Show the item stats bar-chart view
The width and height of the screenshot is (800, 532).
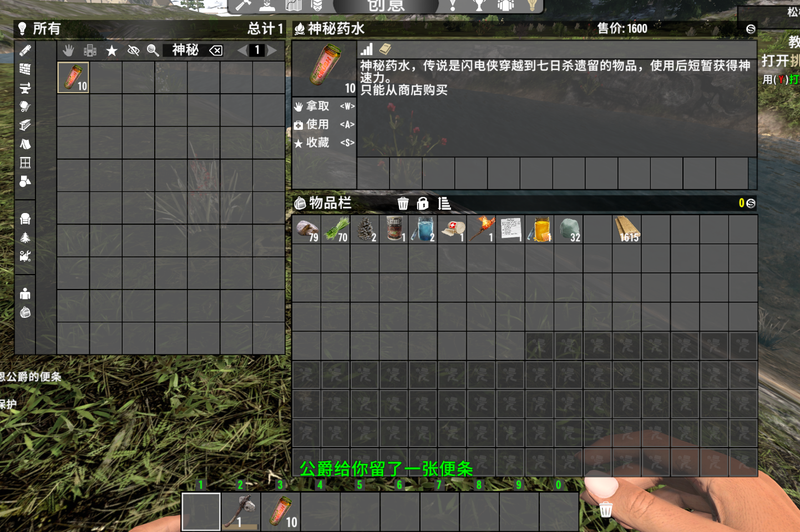(x=367, y=49)
